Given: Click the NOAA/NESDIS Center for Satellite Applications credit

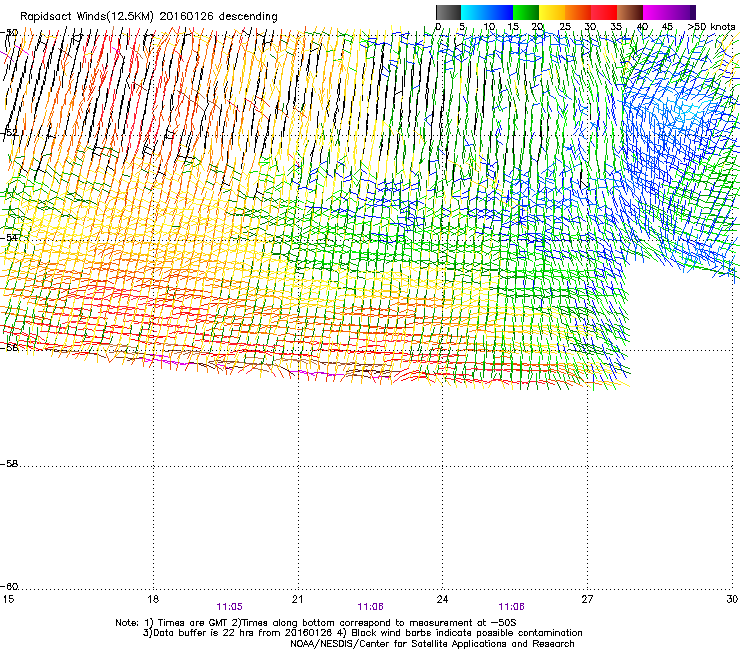Looking at the screenshot, I should coord(432,644).
